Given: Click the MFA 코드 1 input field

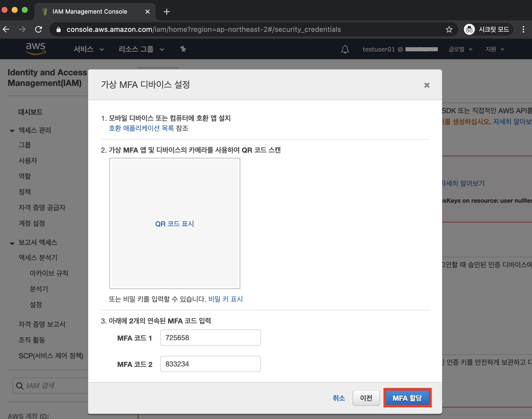Looking at the screenshot, I should (x=210, y=338).
